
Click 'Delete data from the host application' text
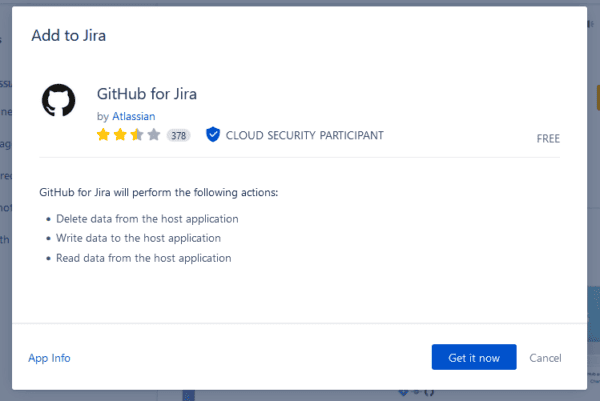147,219
